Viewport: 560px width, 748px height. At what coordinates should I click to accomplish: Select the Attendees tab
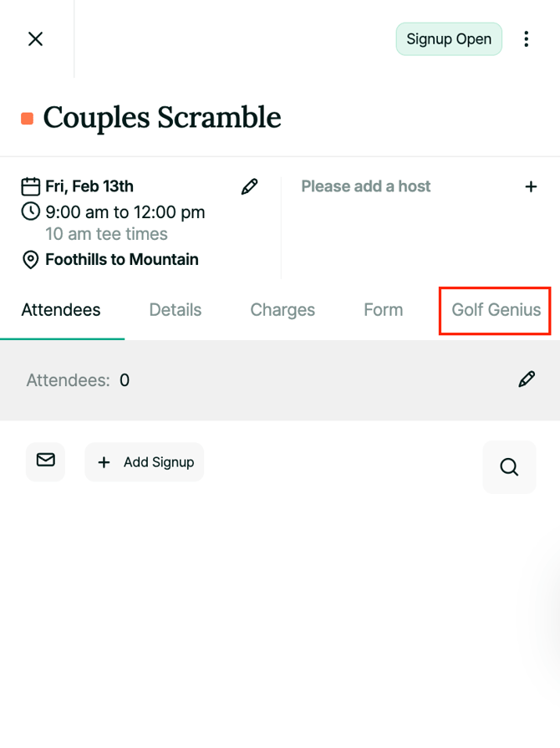tap(61, 310)
